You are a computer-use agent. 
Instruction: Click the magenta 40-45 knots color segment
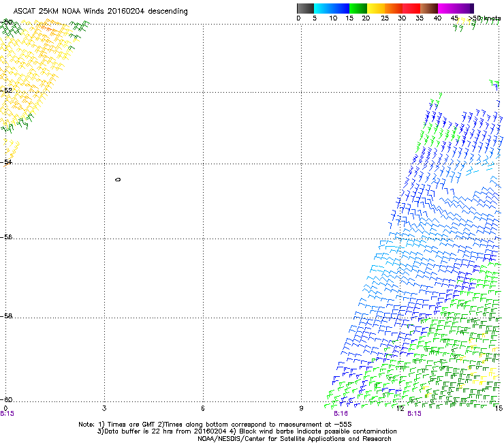(447, 8)
